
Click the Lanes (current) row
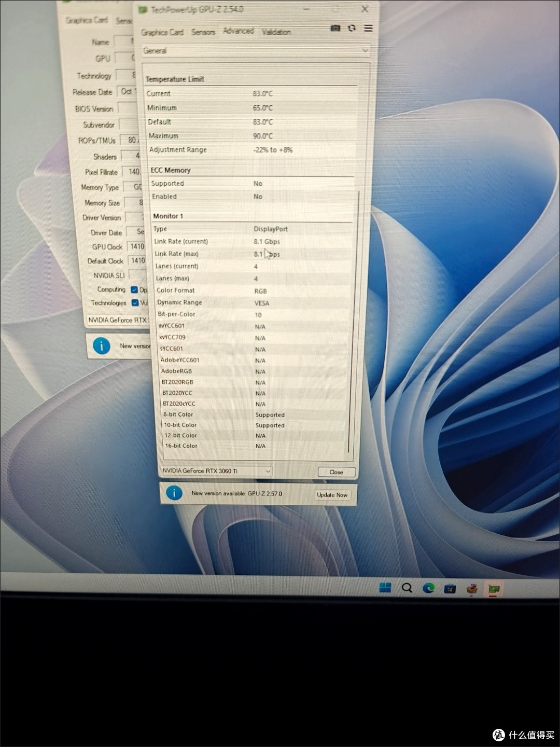[253, 266]
